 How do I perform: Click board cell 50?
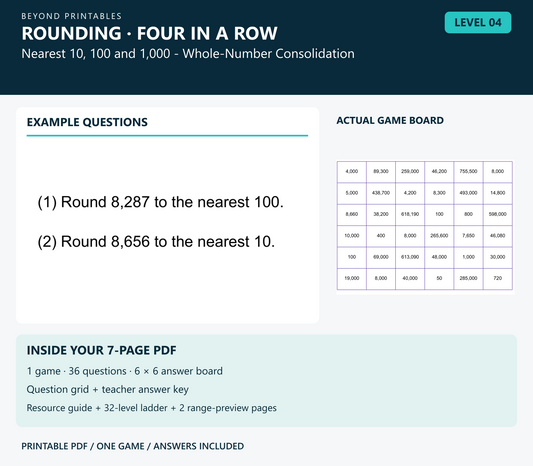439,278
